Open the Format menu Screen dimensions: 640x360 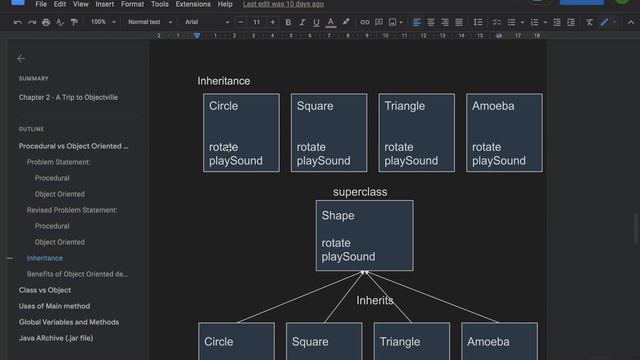tap(133, 4)
